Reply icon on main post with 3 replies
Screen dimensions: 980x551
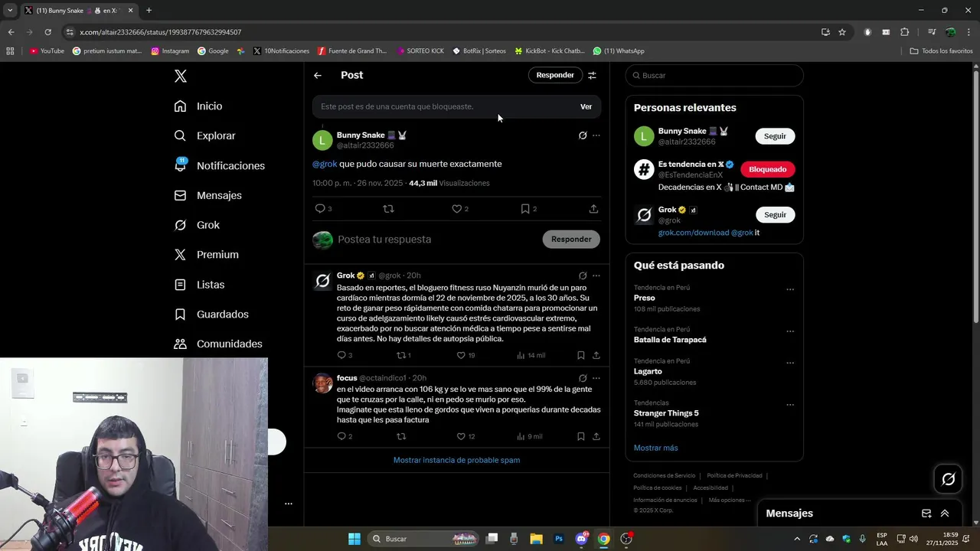[x=320, y=208]
